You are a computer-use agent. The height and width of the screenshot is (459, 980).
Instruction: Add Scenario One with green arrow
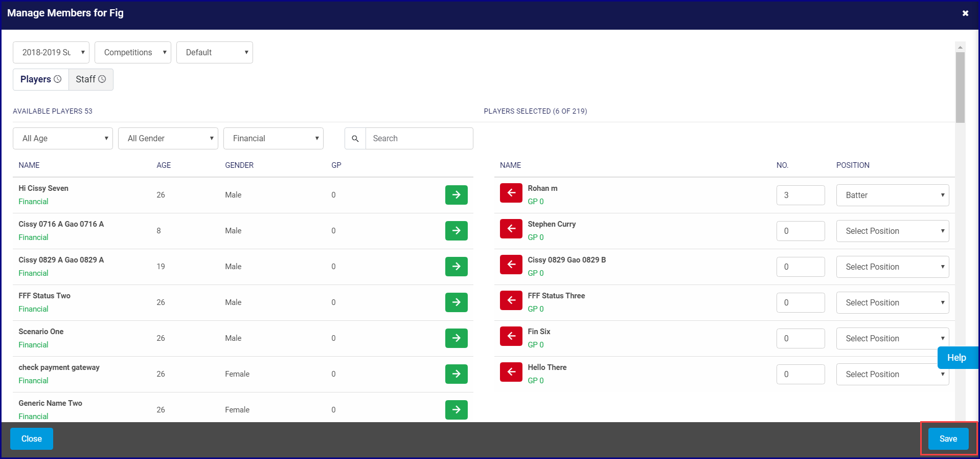pos(456,338)
